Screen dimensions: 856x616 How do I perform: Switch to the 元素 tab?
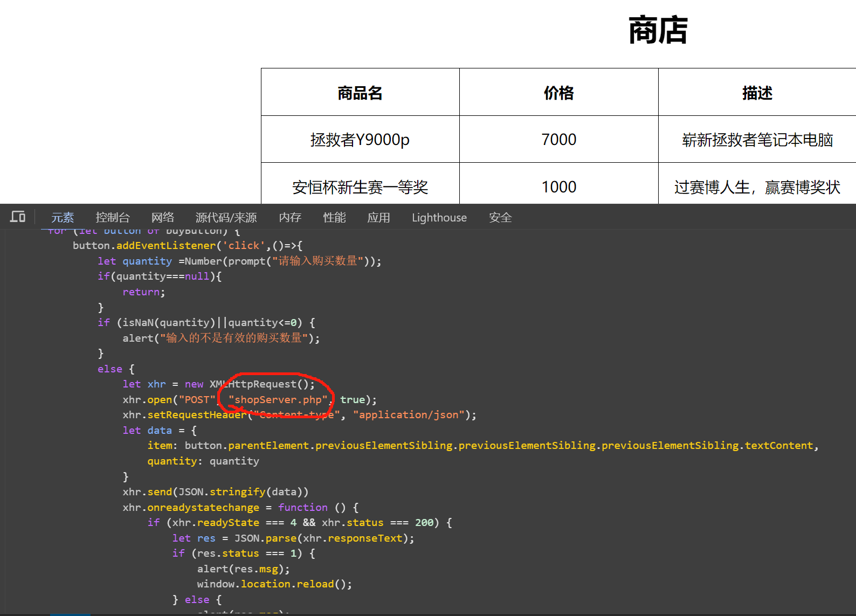63,218
